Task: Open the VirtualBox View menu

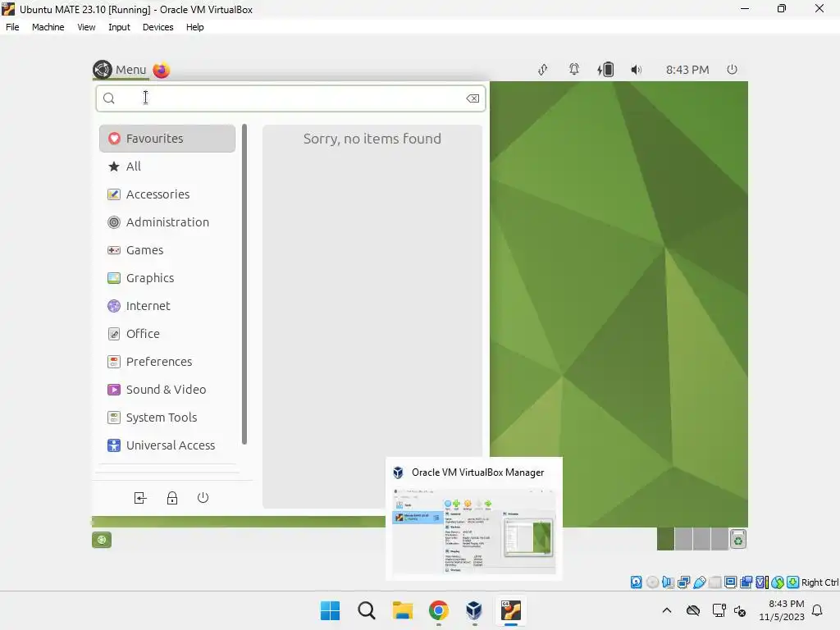Action: [86, 27]
